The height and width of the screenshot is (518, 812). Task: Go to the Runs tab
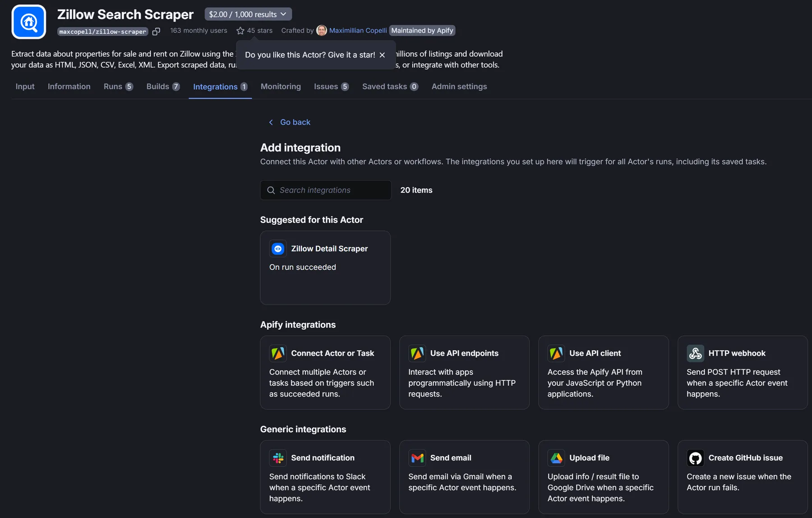coord(118,86)
